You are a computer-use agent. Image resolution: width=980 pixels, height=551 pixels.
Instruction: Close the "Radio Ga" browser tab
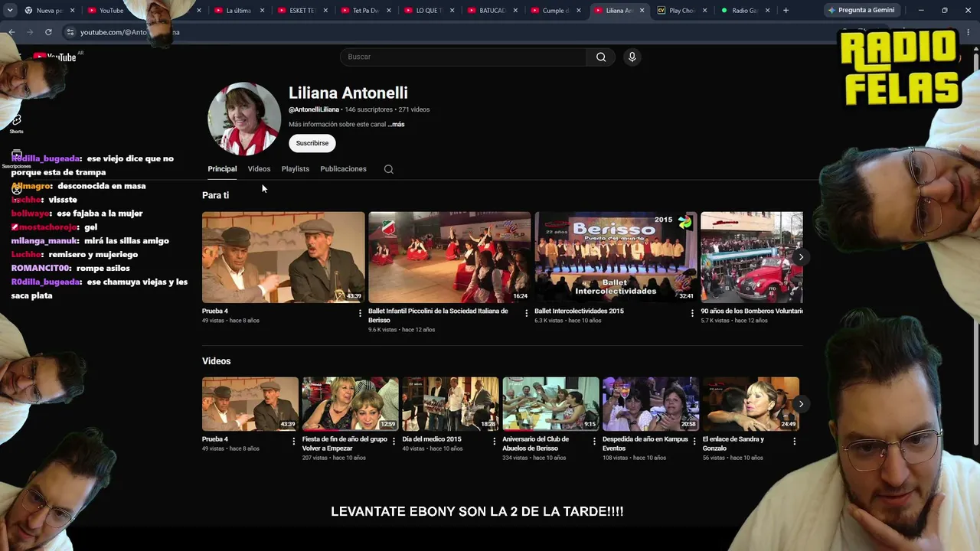767,11
